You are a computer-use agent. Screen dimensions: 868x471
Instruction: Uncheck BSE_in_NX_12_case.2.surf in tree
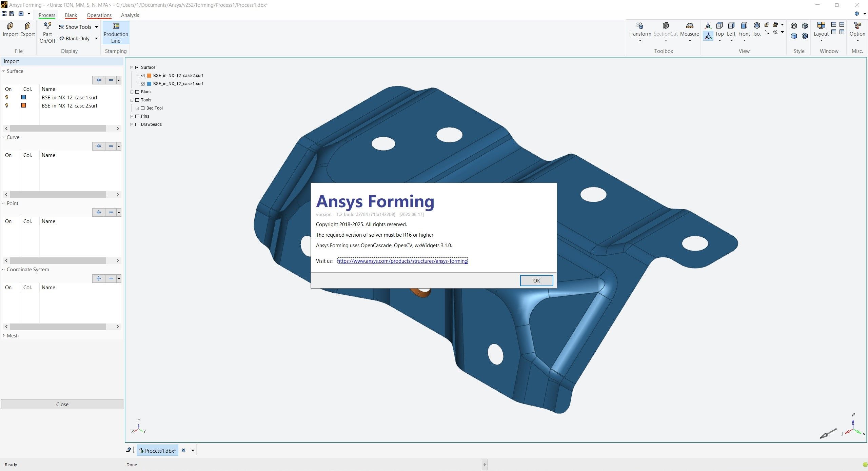(142, 75)
